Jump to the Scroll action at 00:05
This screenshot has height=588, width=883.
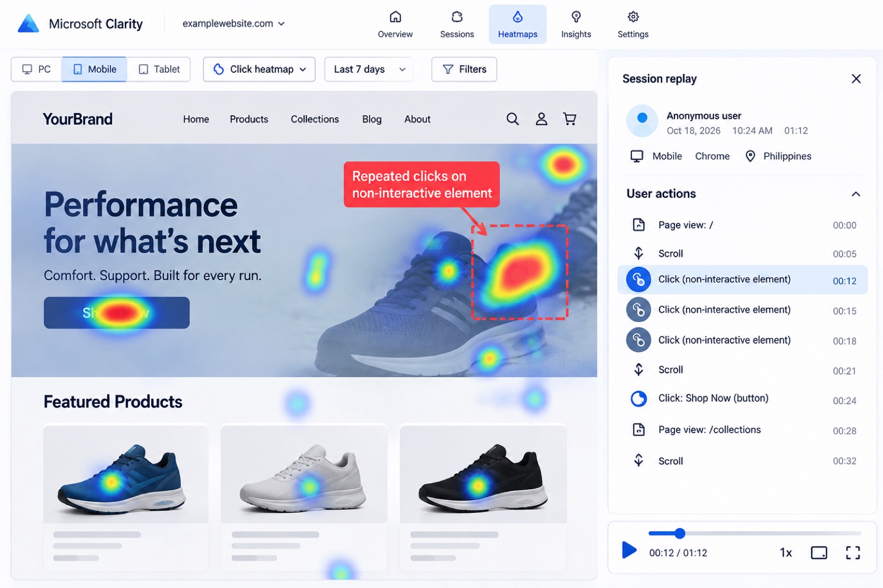click(743, 254)
